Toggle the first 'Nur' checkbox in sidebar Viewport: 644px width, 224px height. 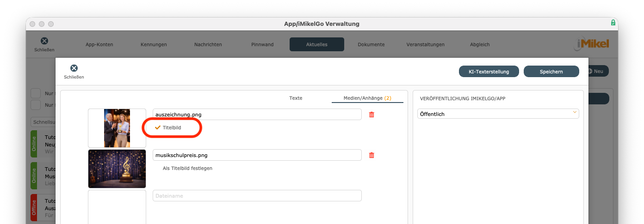pos(36,93)
